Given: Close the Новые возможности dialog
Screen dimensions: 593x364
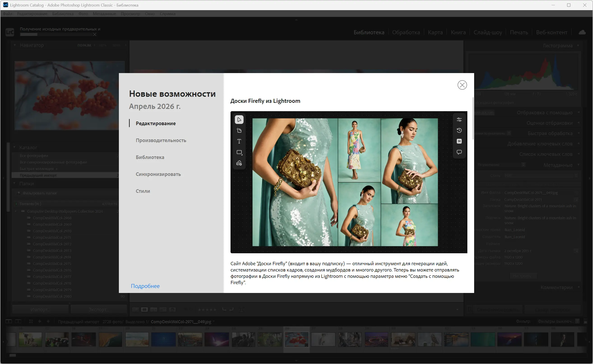Looking at the screenshot, I should click(x=462, y=85).
